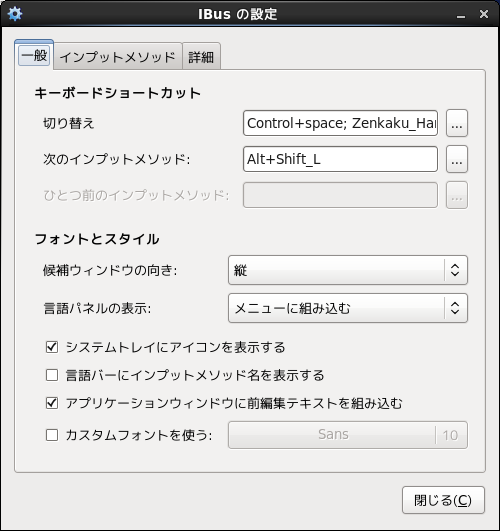This screenshot has height=531, width=500.
Task: Click the 閉じる(C) button
Action: pos(443,500)
